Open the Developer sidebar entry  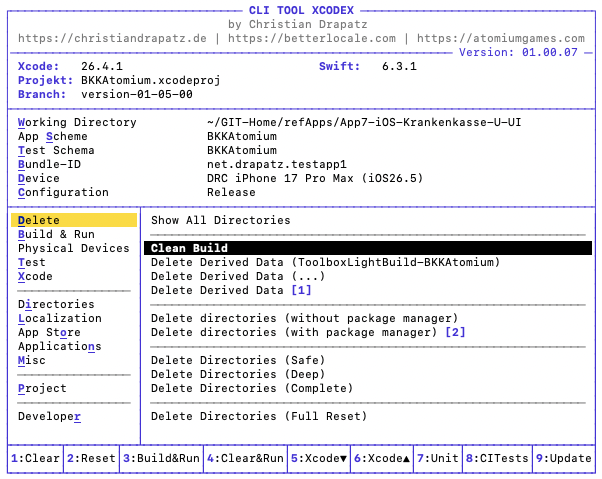pos(49,416)
